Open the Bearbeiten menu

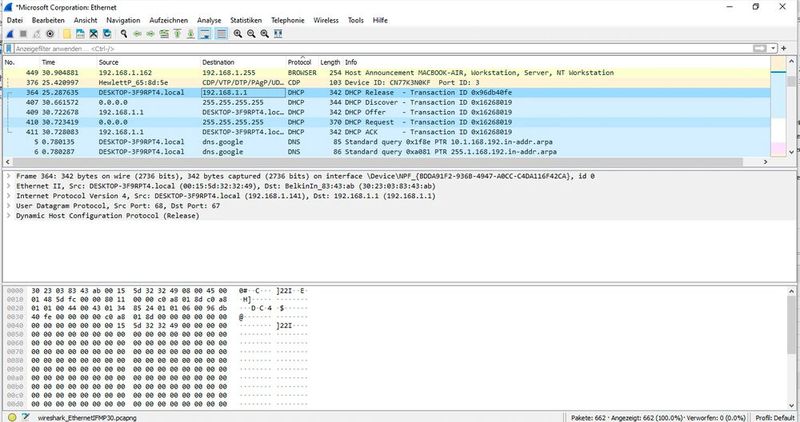[x=48, y=20]
